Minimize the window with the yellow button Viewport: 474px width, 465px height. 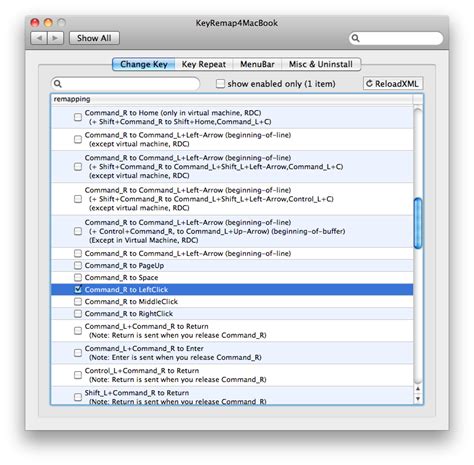tap(48, 22)
